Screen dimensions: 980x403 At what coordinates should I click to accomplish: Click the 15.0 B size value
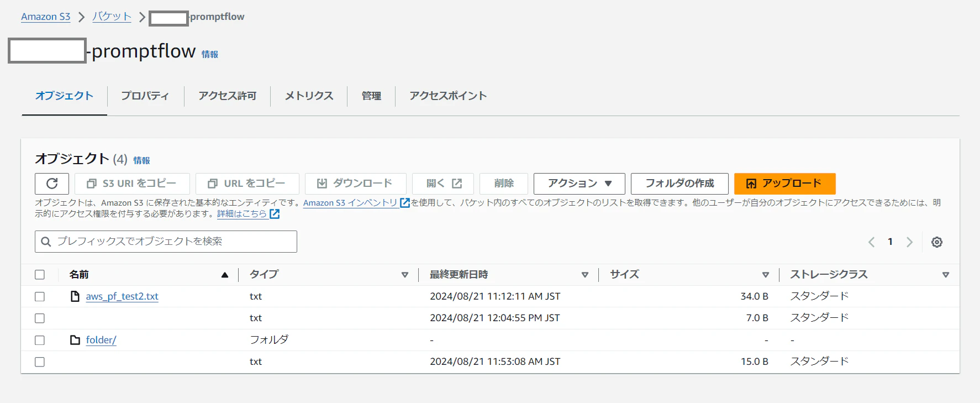[x=754, y=362]
